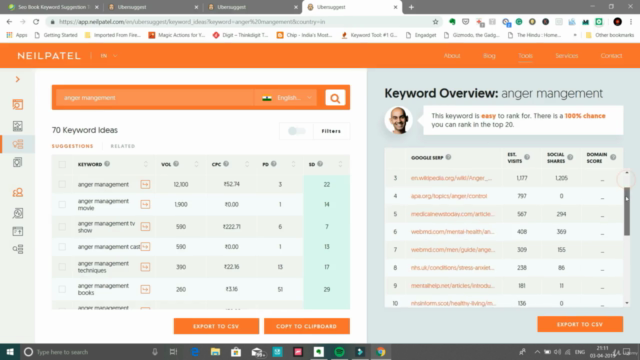Bookmark this page with the star icon
This screenshot has height=360, width=640.
436,22
